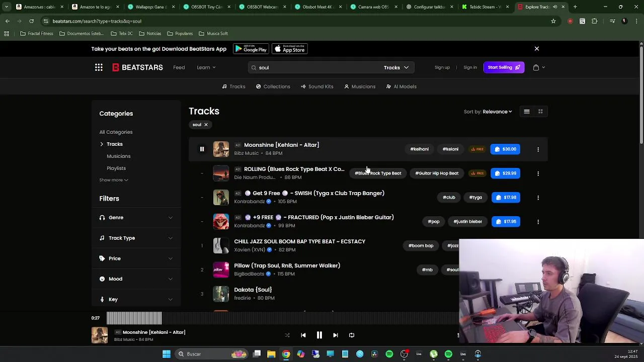Expand the Mood filter
Screen dimensions: 644x362
(x=136, y=279)
